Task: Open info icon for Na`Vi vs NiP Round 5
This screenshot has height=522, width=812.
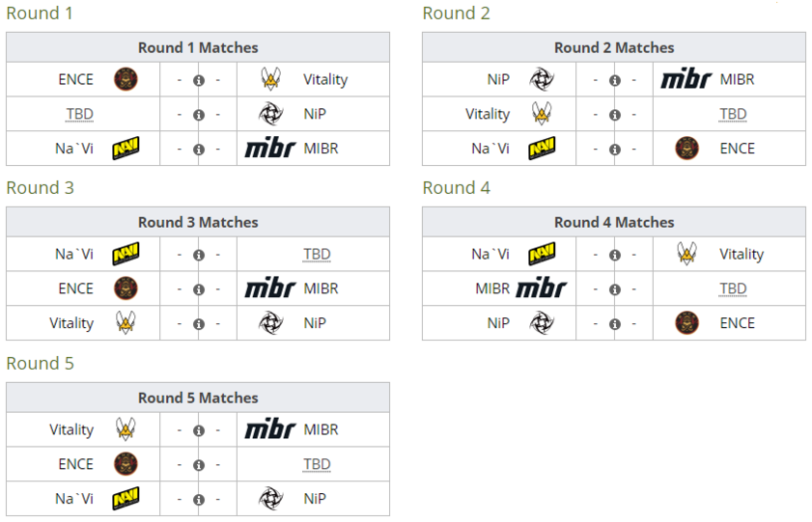Action: coord(199,500)
